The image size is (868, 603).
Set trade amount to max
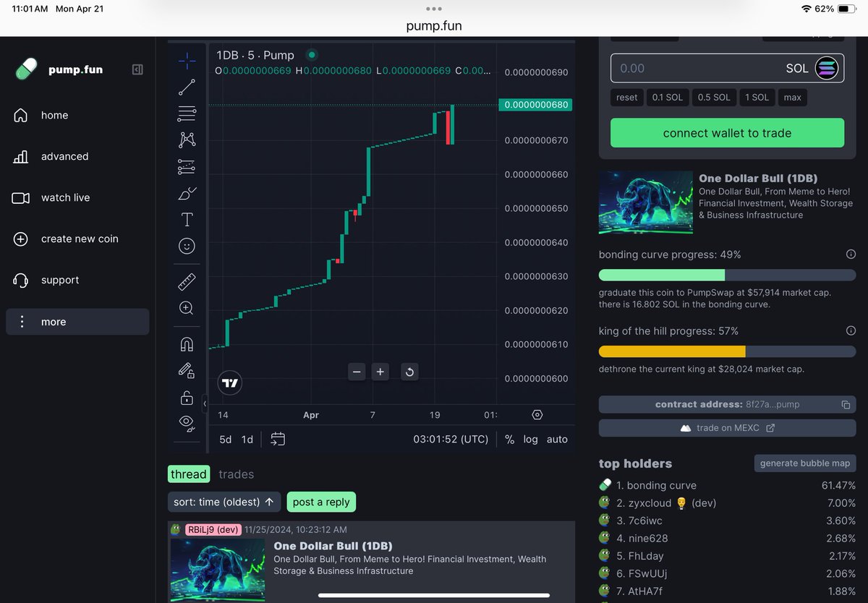click(x=793, y=97)
